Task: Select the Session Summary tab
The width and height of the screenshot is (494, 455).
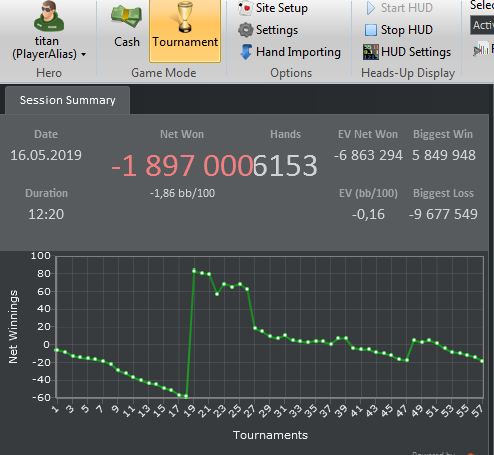Action: coord(67,100)
